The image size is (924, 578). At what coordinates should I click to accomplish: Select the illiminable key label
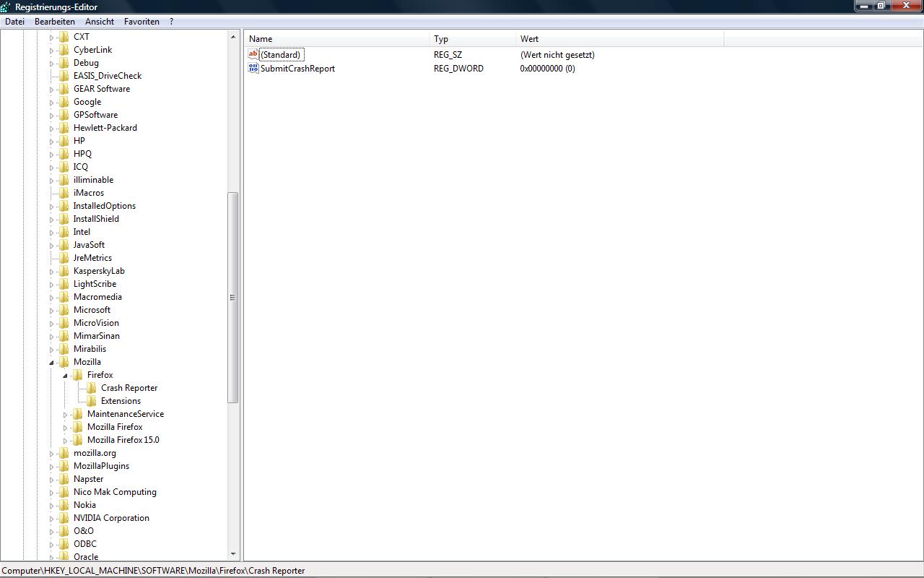click(93, 180)
